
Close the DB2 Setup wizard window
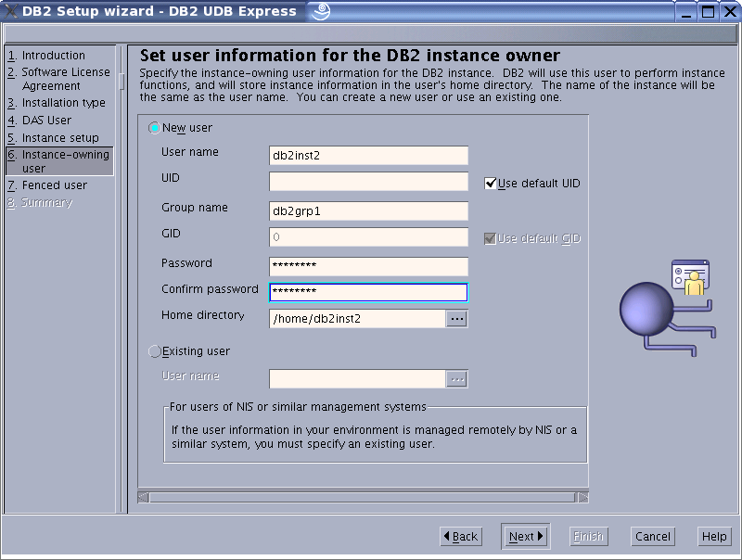[x=730, y=11]
